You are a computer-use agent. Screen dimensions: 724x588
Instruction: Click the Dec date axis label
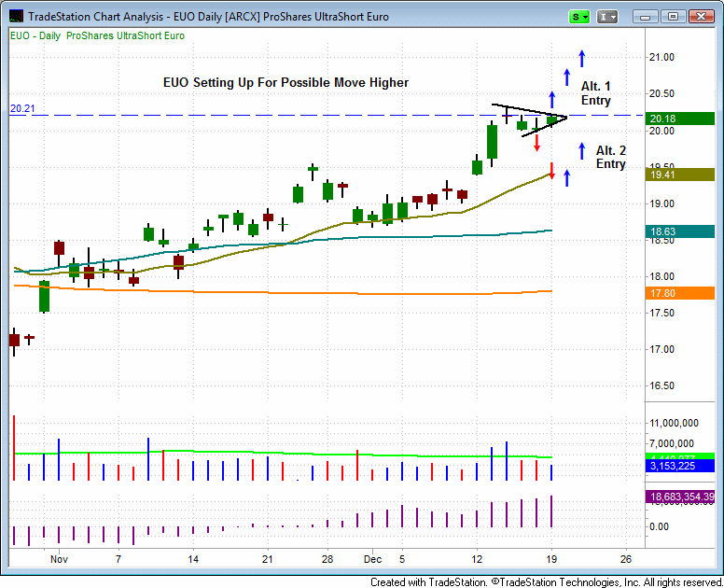click(372, 559)
